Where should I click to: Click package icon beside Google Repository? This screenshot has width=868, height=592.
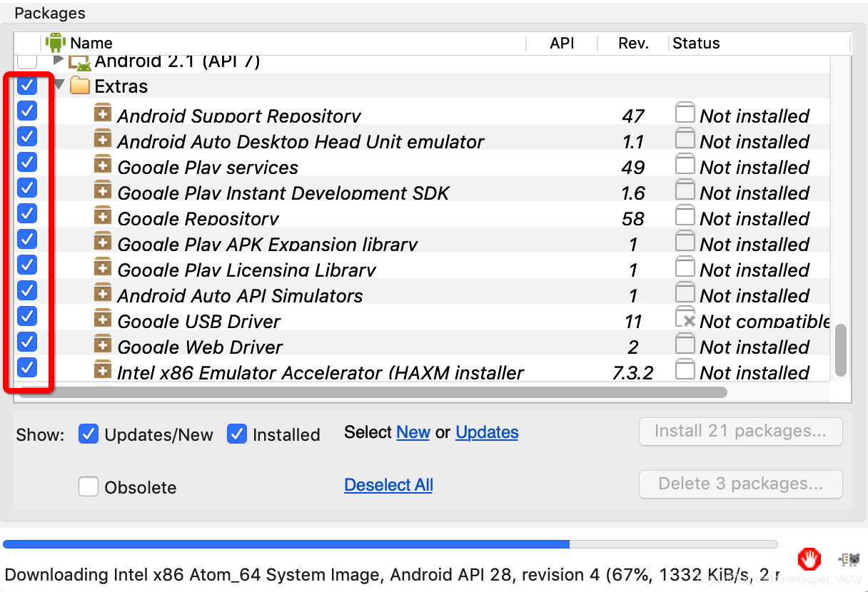(104, 215)
